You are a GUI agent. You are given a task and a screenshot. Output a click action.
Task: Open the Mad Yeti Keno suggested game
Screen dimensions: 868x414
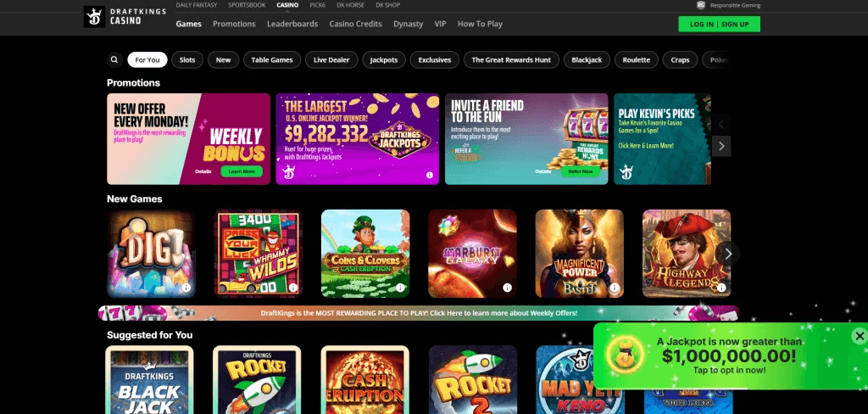[565, 379]
